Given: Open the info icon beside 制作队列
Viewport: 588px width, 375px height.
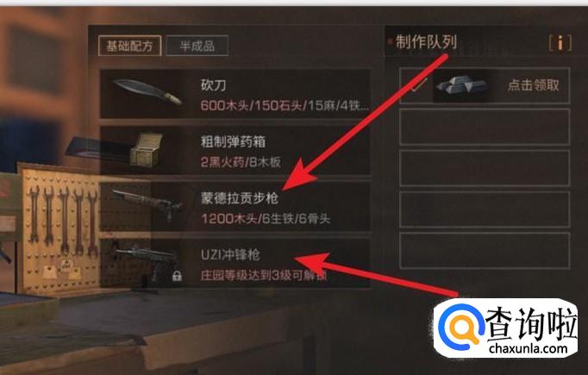Looking at the screenshot, I should [x=560, y=43].
